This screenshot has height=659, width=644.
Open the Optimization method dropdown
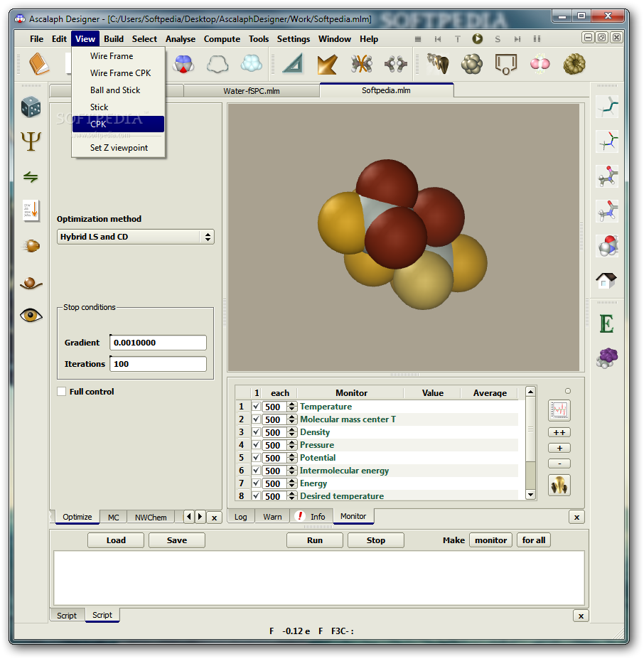pyautogui.click(x=135, y=237)
